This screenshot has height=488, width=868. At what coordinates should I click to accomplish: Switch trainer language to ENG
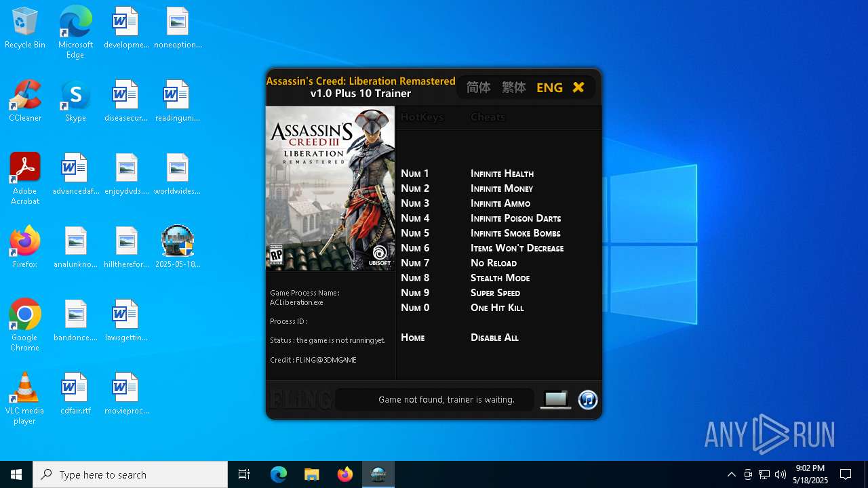point(549,87)
